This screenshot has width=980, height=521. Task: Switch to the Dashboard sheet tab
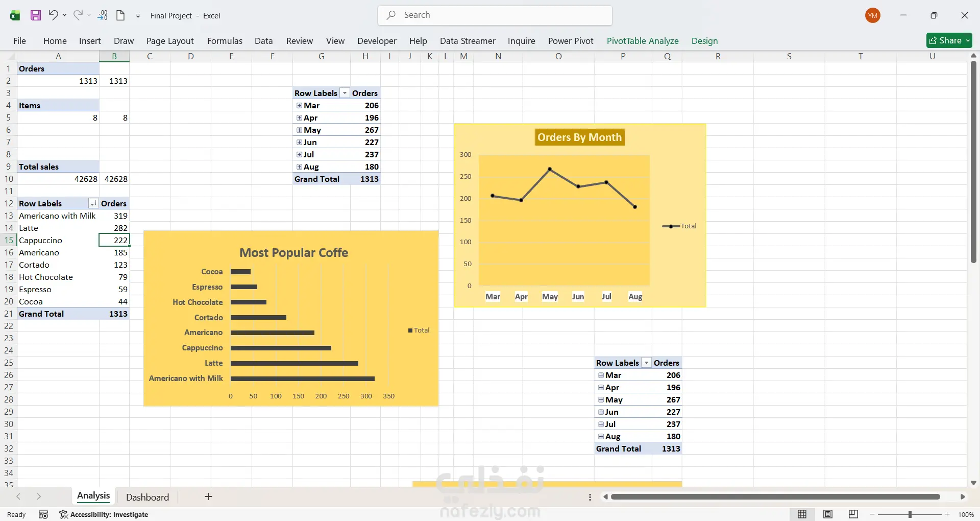pyautogui.click(x=148, y=497)
